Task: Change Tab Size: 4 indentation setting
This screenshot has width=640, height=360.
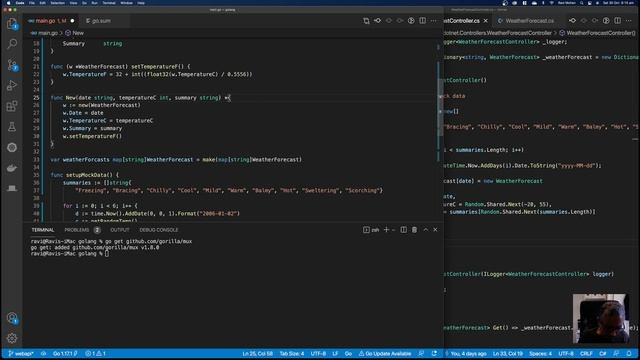Action: (292, 354)
